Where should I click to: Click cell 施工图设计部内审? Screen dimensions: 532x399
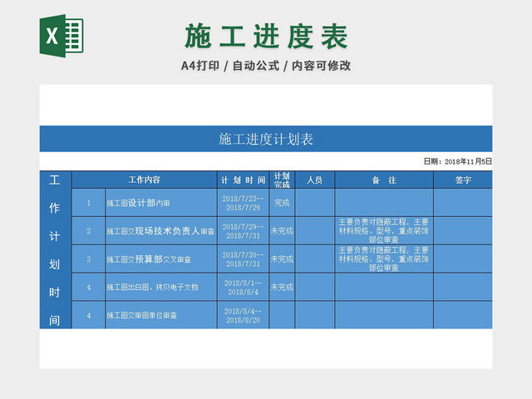161,203
